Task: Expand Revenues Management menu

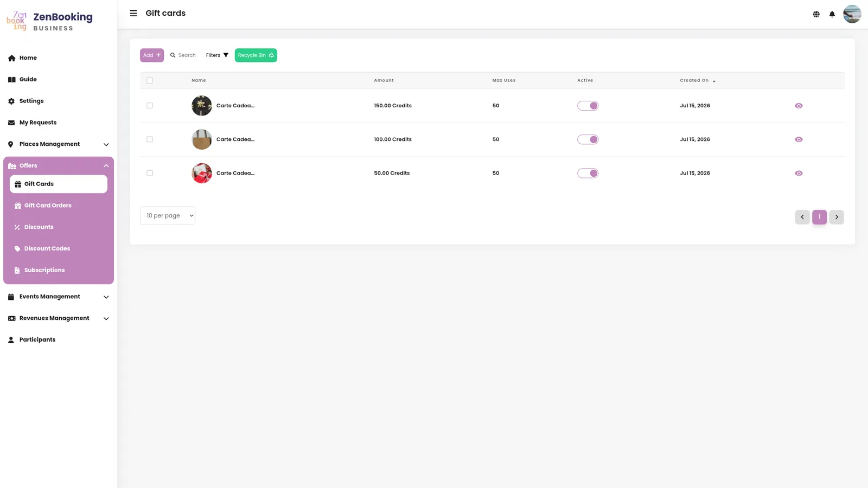Action: pos(59,318)
